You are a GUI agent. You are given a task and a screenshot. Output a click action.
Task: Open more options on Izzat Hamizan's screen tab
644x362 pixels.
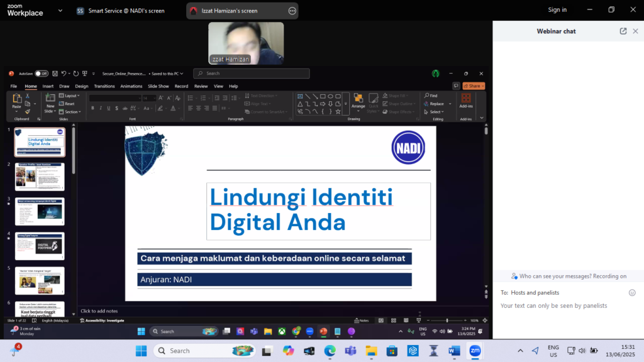pos(292,11)
